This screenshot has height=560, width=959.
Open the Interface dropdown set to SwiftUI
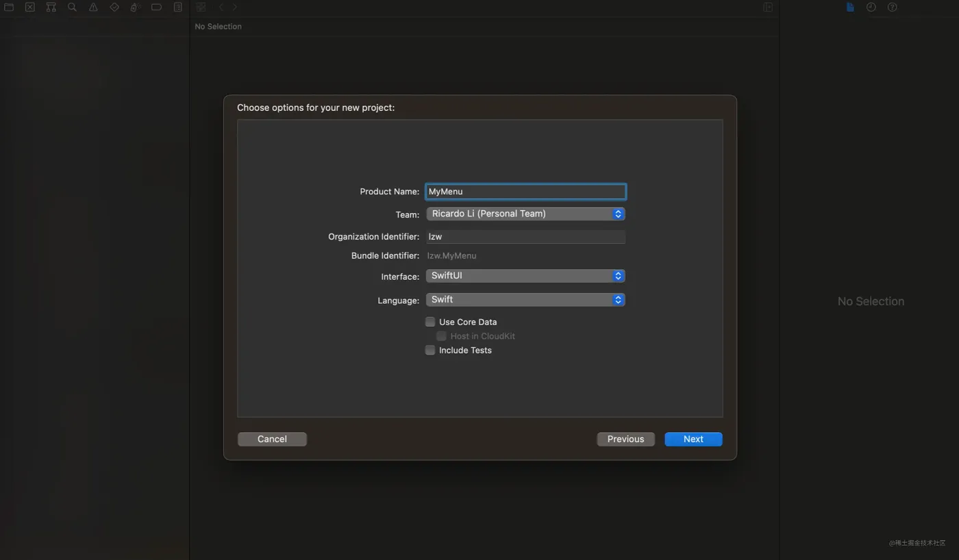pos(525,276)
